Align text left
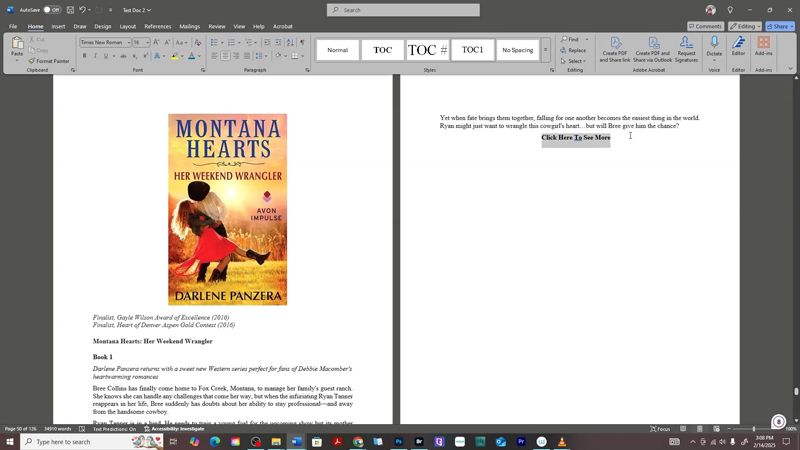The image size is (800, 450). pyautogui.click(x=214, y=56)
